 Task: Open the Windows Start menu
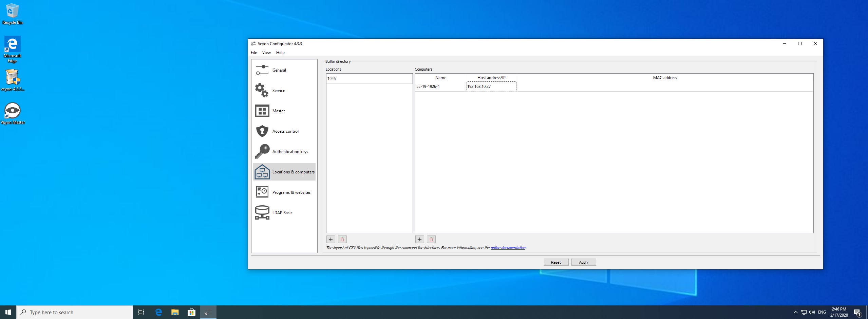(x=8, y=312)
